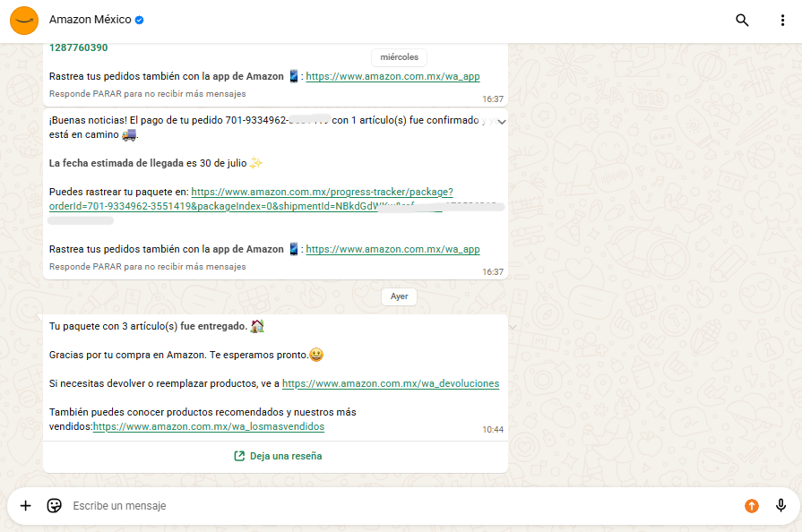Open the Amazon México profile picture
Image resolution: width=802 pixels, height=532 pixels.
point(24,21)
